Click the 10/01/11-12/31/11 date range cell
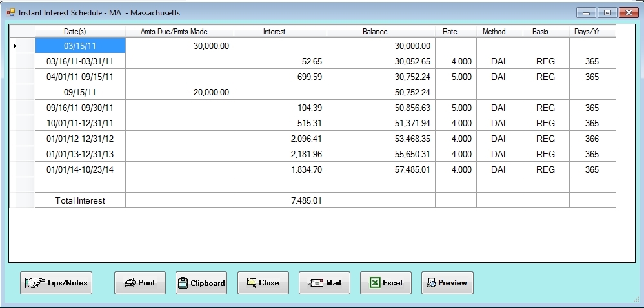The height and width of the screenshot is (308, 644). [x=80, y=123]
